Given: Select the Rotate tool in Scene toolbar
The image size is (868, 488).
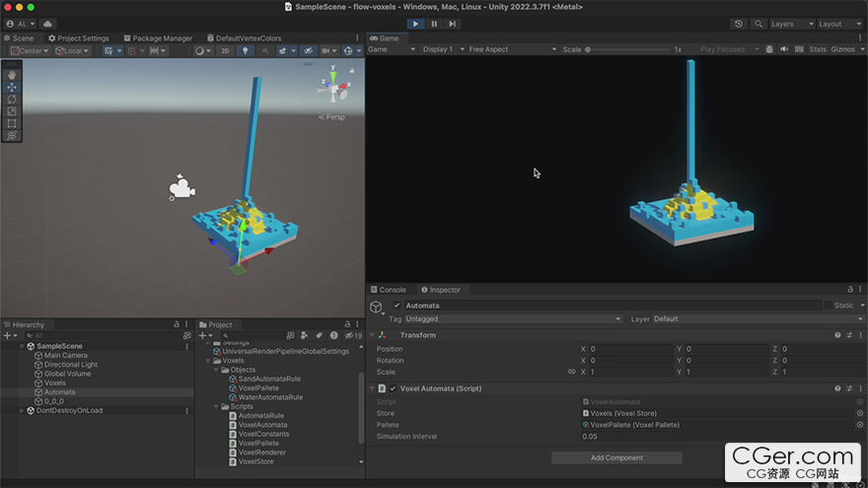Looking at the screenshot, I should (x=12, y=100).
